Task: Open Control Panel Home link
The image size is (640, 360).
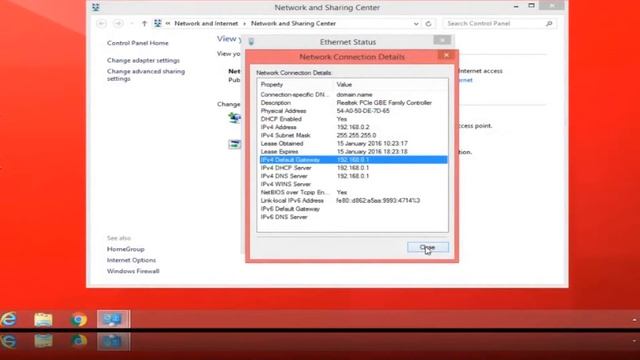Action: point(138,43)
